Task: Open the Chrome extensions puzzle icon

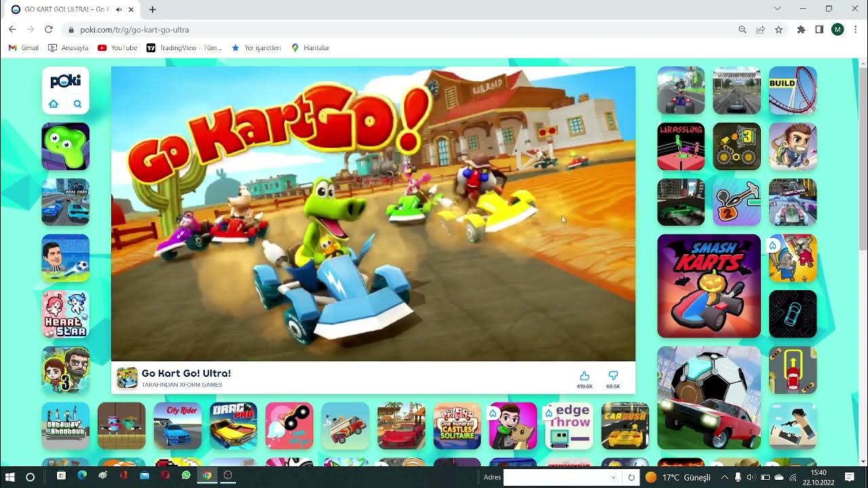Action: click(802, 30)
